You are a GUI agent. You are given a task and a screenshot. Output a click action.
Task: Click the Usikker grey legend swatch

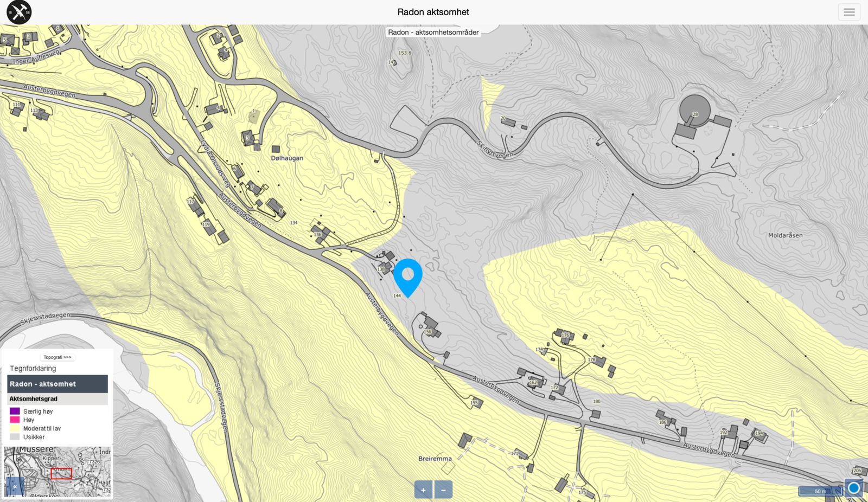click(x=15, y=437)
